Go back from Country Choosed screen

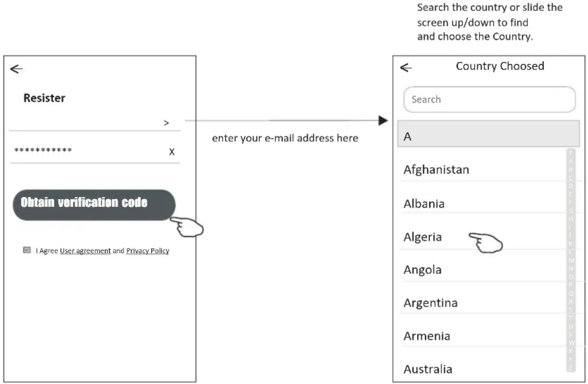point(406,67)
